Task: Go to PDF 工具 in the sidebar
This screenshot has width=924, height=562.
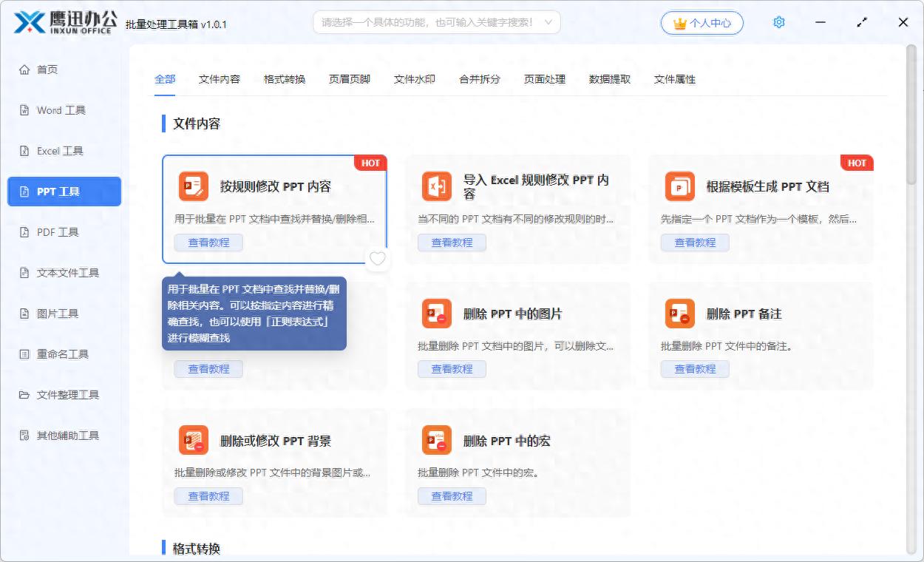Action: pos(58,232)
